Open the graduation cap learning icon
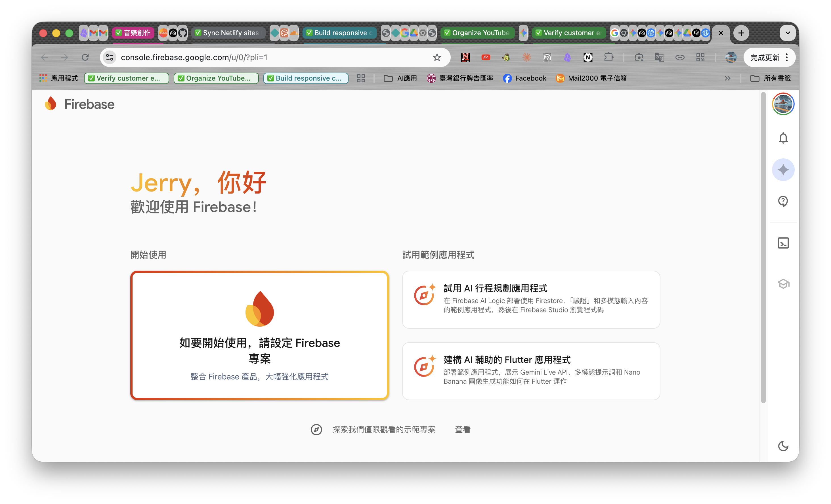This screenshot has height=504, width=831. tap(783, 284)
